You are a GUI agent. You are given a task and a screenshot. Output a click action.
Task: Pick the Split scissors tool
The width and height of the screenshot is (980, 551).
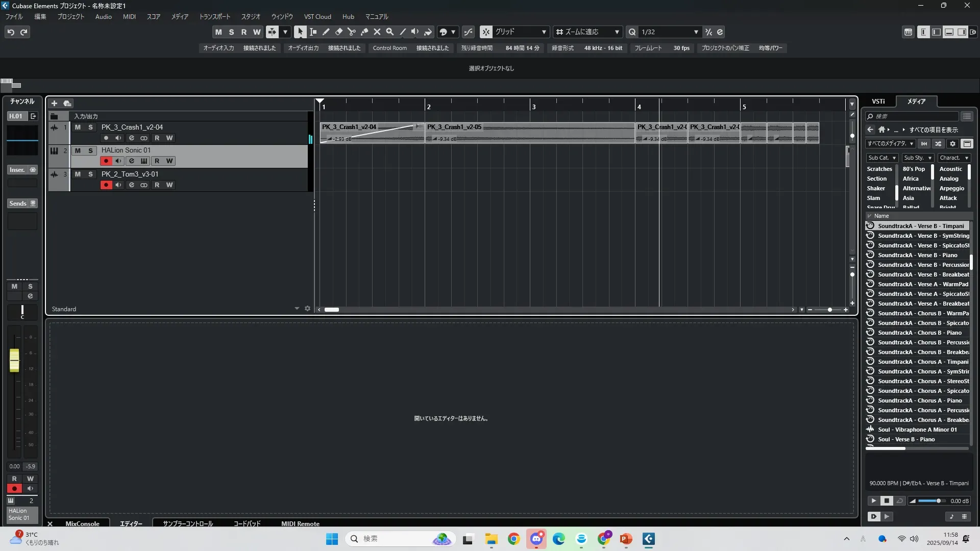click(351, 32)
